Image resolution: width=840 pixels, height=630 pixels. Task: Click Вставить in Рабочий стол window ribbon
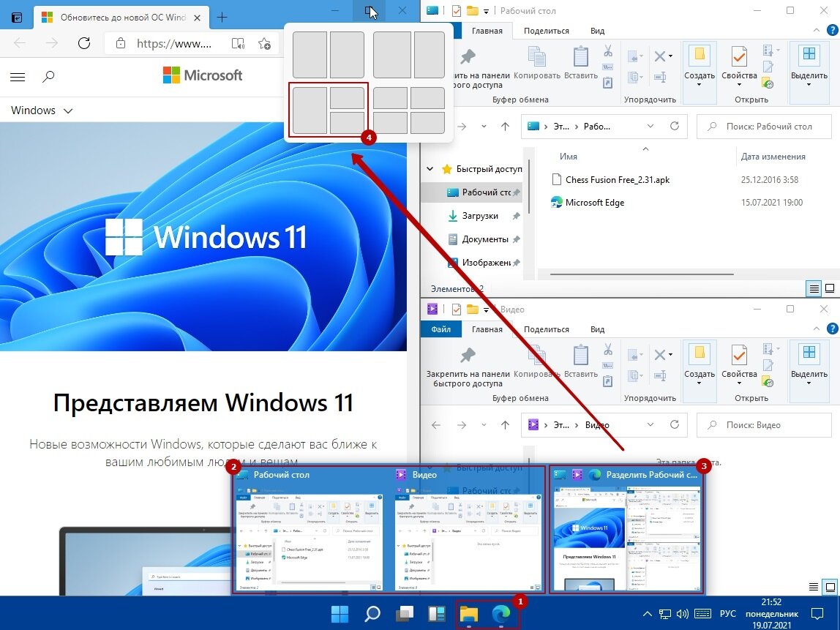(x=581, y=63)
